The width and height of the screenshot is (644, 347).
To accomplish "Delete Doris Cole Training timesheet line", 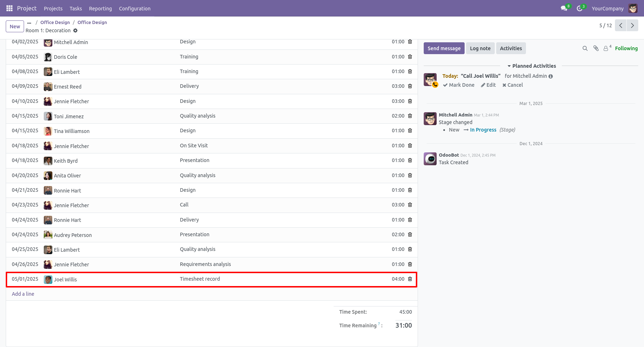I will click(x=410, y=57).
